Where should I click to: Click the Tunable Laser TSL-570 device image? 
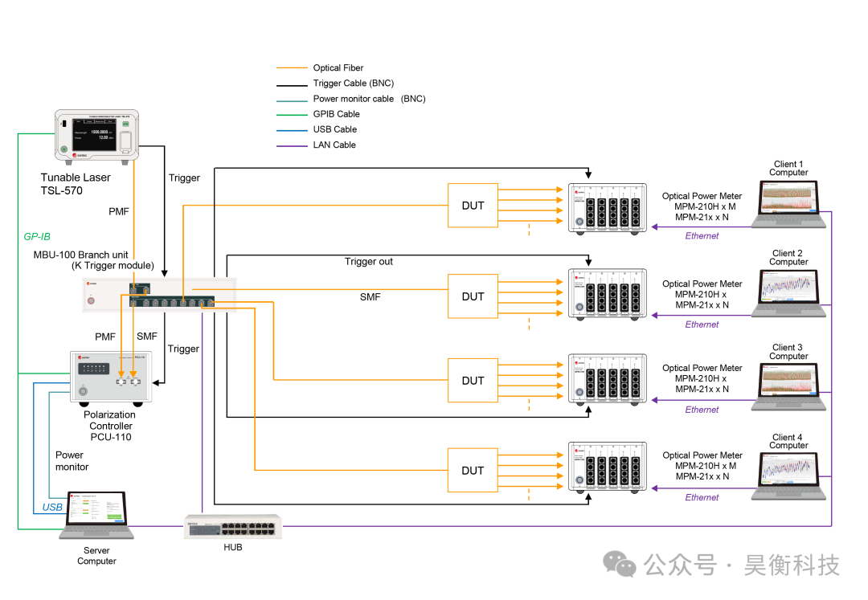click(x=96, y=135)
